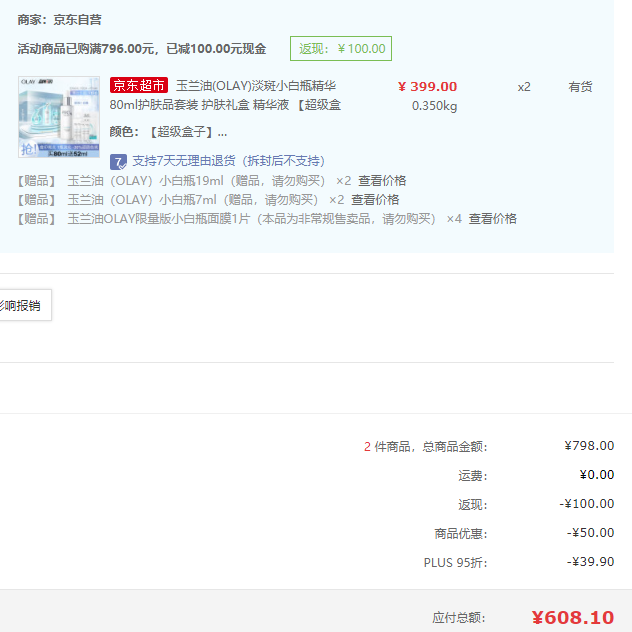Click the 京东超市 red badge

(x=139, y=85)
